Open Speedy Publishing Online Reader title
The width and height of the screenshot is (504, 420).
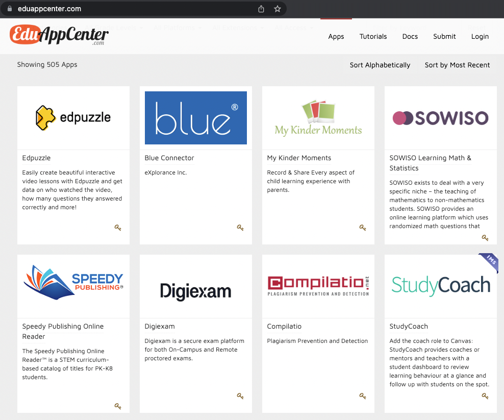click(63, 331)
